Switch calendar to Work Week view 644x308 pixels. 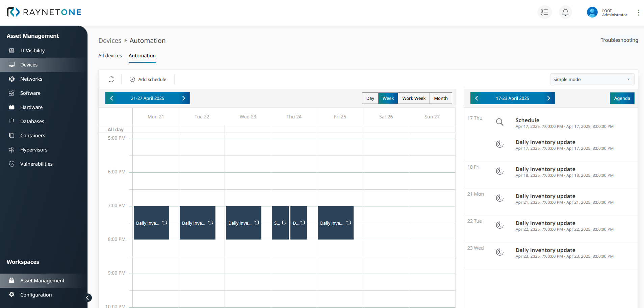(414, 98)
